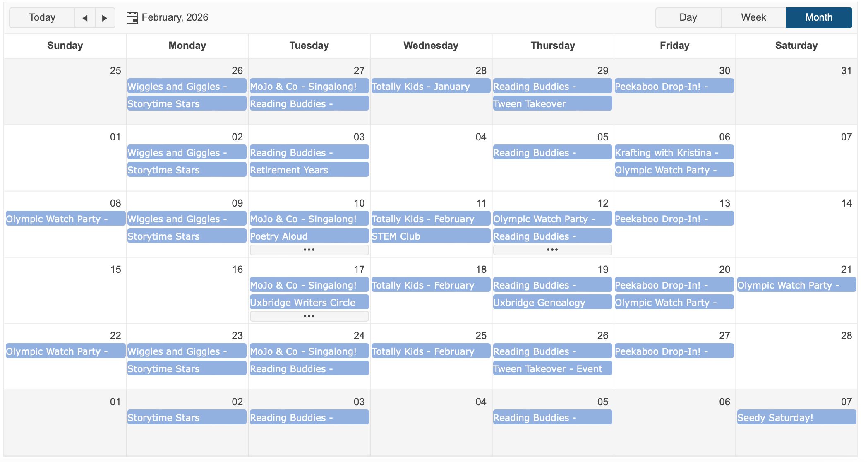
Task: Select the February 14 day cell
Action: pyautogui.click(x=796, y=232)
